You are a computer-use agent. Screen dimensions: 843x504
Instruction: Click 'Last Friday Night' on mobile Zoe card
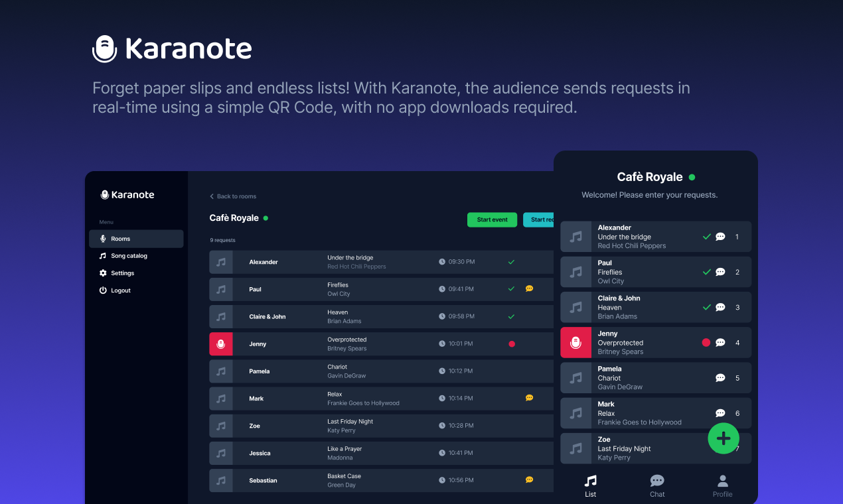(x=624, y=449)
